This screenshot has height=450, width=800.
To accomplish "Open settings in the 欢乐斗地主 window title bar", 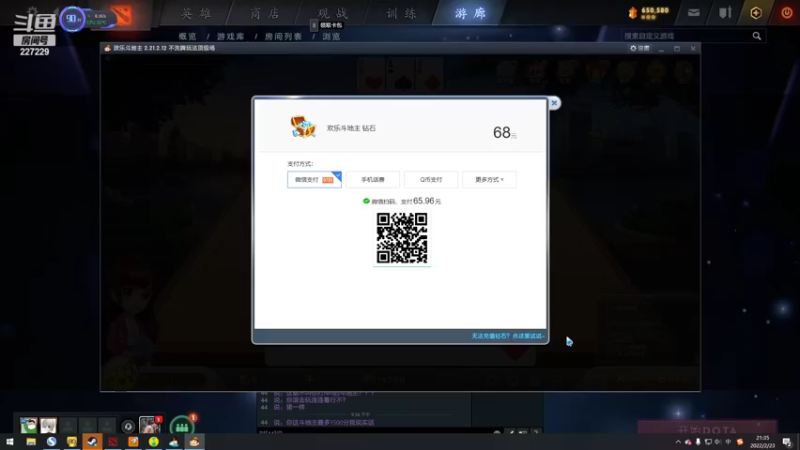I will pos(640,48).
